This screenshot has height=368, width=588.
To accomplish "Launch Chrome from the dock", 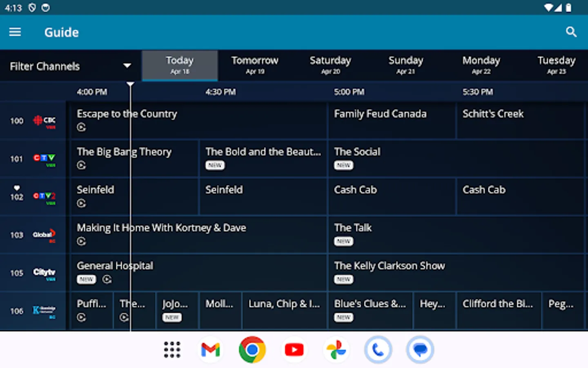I will [252, 350].
